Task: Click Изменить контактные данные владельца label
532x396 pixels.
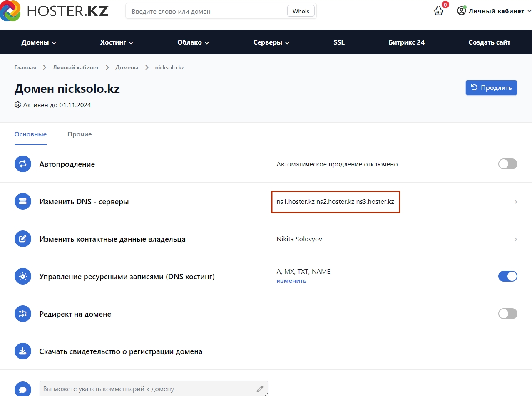Action: point(112,239)
